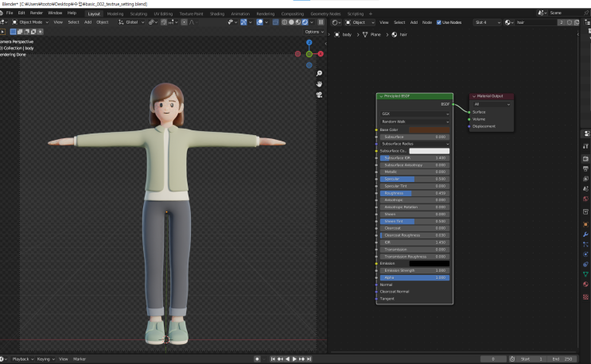
Task: Switch to material preview shading
Action: (298, 22)
